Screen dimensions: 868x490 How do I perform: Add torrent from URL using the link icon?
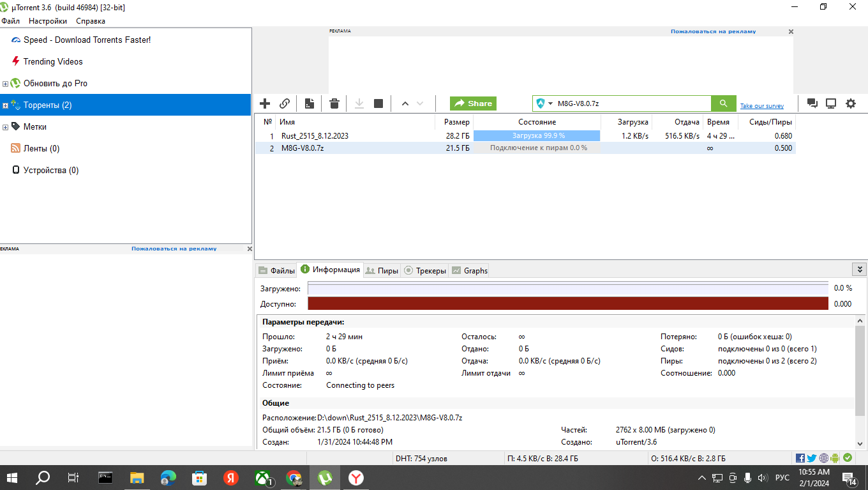click(x=285, y=103)
